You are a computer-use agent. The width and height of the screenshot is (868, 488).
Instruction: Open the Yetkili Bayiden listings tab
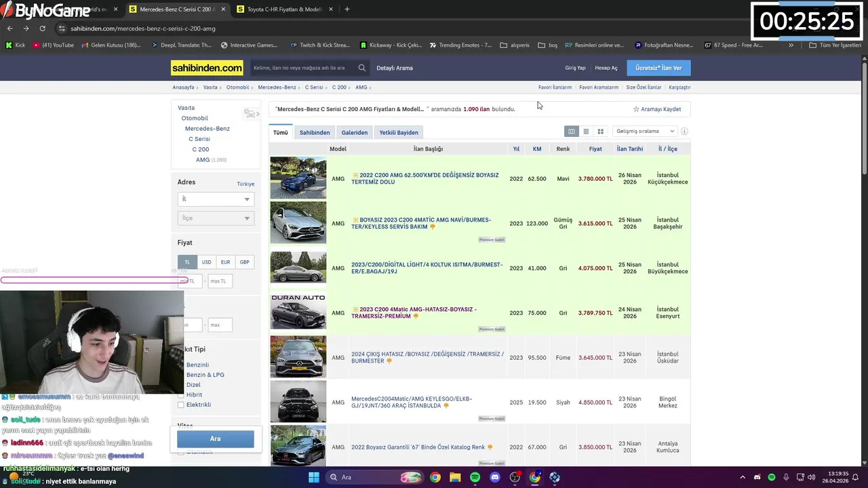(399, 133)
